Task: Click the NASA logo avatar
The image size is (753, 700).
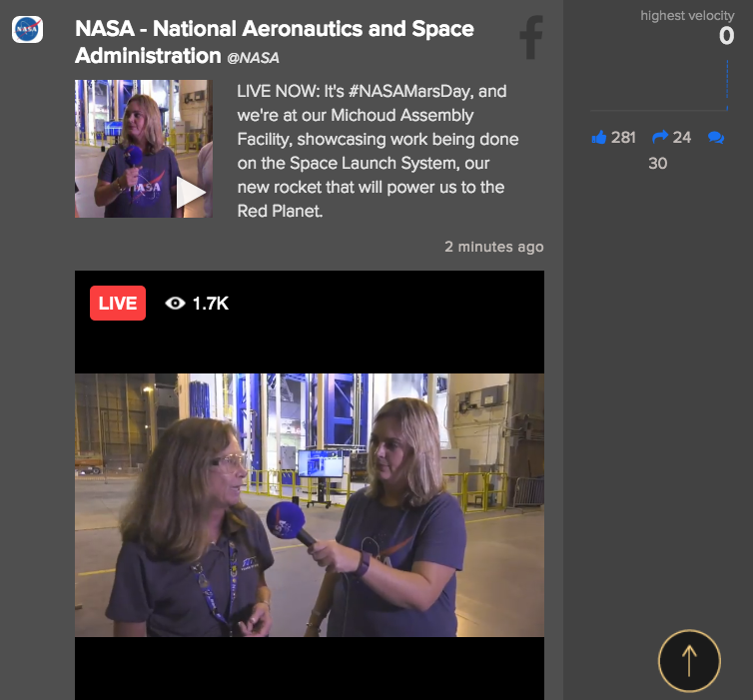Action: point(27,29)
